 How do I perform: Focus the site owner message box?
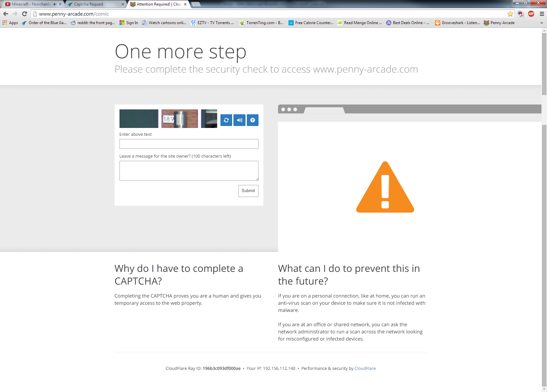click(x=189, y=171)
